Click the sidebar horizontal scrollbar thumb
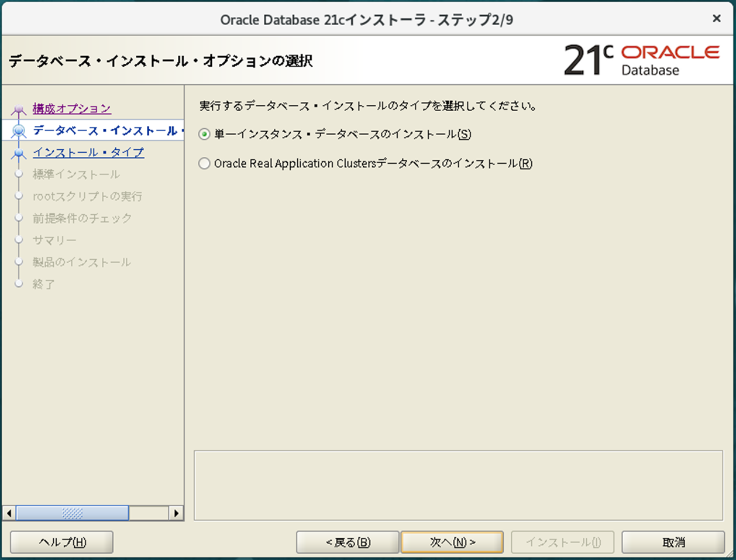The image size is (736, 560). [x=73, y=513]
